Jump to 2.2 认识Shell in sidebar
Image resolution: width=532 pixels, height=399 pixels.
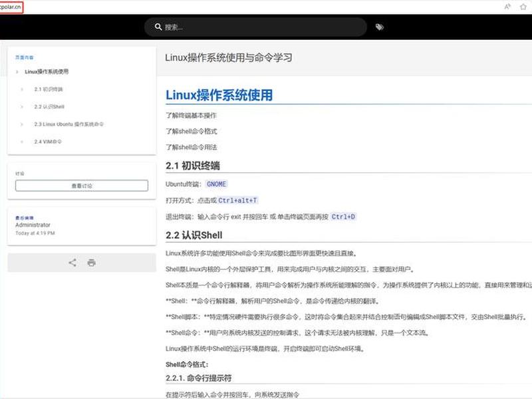(x=49, y=106)
